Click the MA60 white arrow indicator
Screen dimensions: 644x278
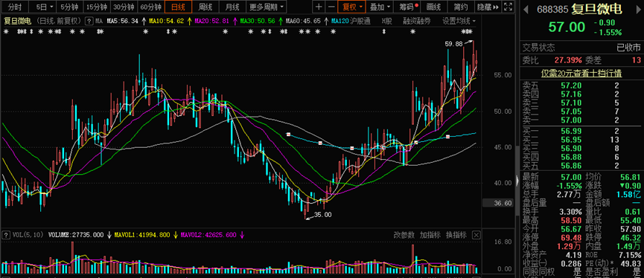(325, 21)
